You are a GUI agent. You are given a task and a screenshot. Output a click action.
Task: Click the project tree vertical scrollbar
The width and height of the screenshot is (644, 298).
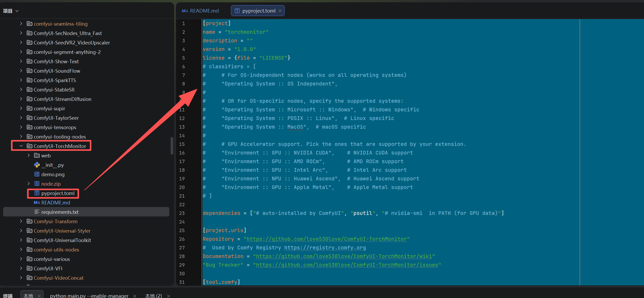tap(172, 146)
